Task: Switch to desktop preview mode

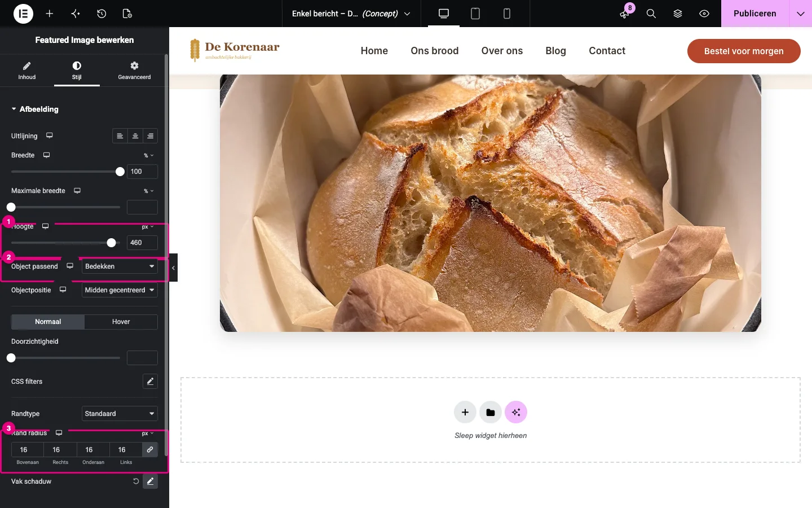Action: (x=444, y=14)
